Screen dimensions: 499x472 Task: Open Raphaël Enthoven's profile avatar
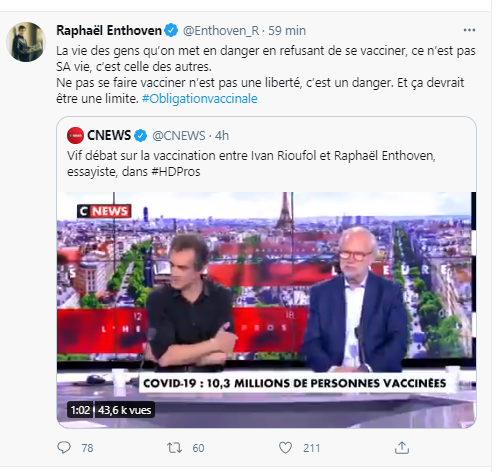pyautogui.click(x=26, y=42)
